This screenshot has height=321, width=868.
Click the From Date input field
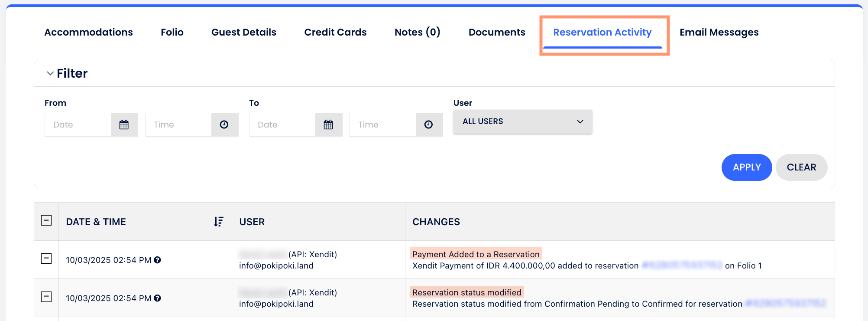click(78, 125)
